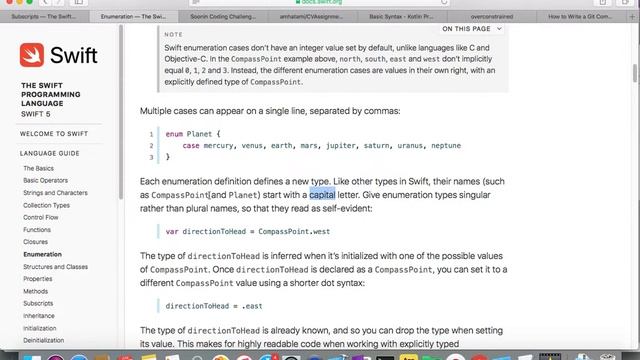Click the case mercury, venus code line
The height and width of the screenshot is (360, 640).
(x=321, y=146)
